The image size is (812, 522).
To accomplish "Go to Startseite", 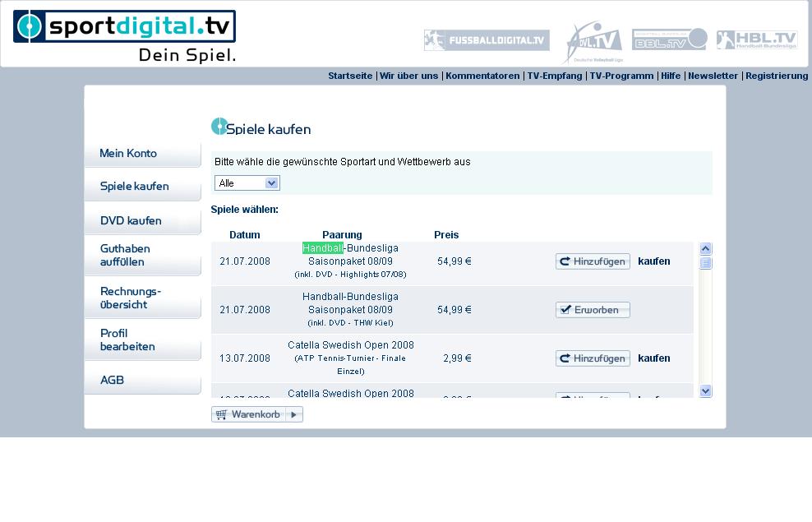I will 350,76.
